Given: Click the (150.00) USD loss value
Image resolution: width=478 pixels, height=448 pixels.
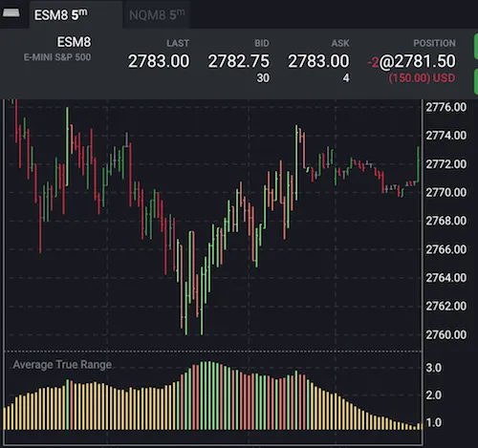Looking at the screenshot, I should [x=422, y=78].
